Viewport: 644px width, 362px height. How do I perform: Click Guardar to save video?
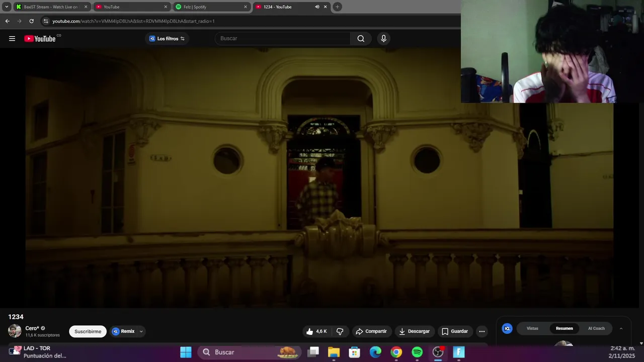tap(455, 331)
